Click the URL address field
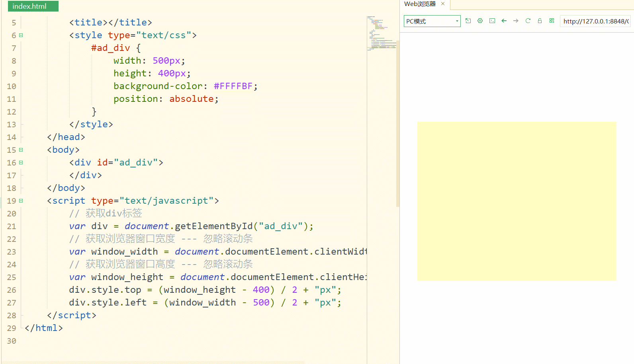Image resolution: width=634 pixels, height=364 pixels. click(596, 21)
